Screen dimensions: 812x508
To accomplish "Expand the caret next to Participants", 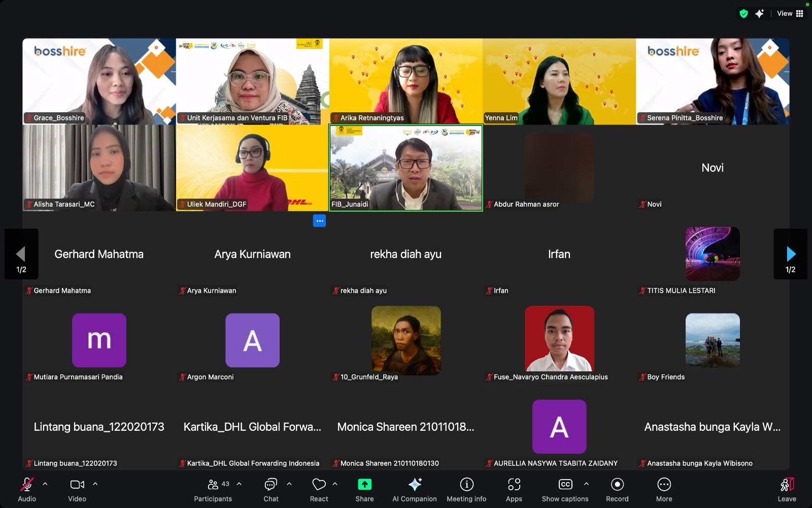I will [239, 484].
